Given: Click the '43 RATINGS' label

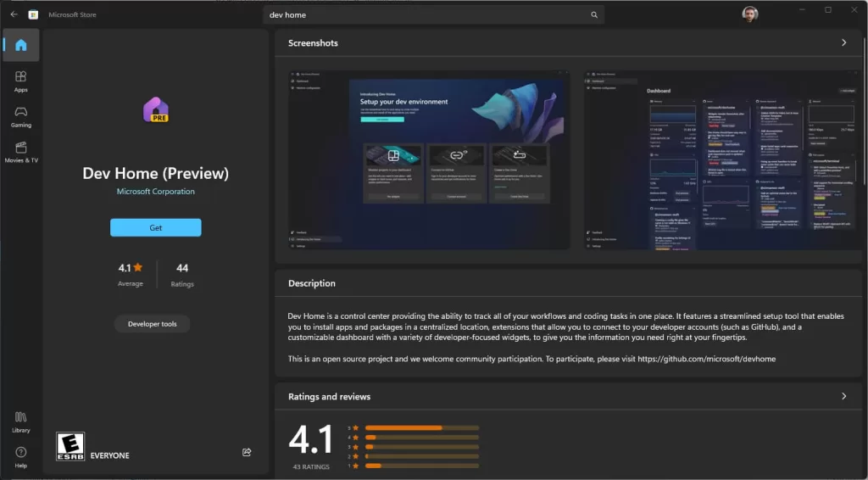Looking at the screenshot, I should tap(311, 466).
